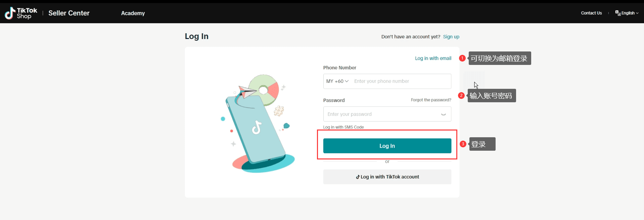Toggle password visibility eye icon

pyautogui.click(x=443, y=114)
